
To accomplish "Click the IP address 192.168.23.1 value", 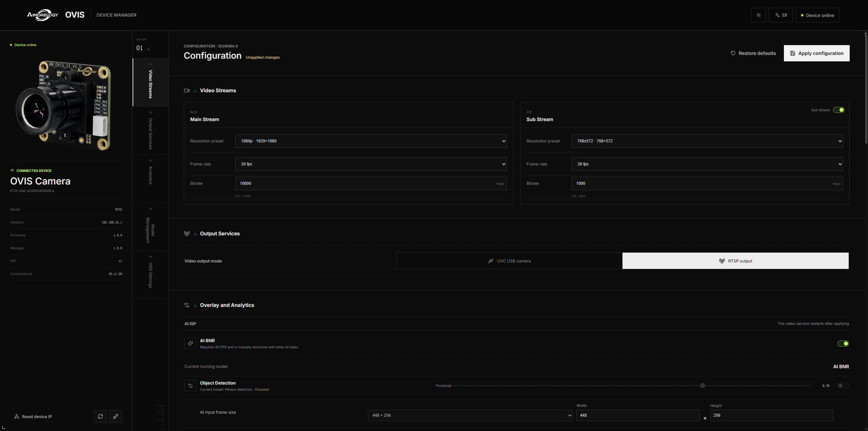I will pos(112,222).
